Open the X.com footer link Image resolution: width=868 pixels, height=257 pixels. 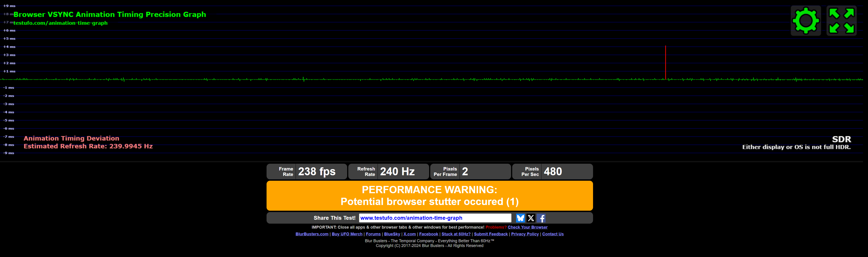tap(409, 234)
